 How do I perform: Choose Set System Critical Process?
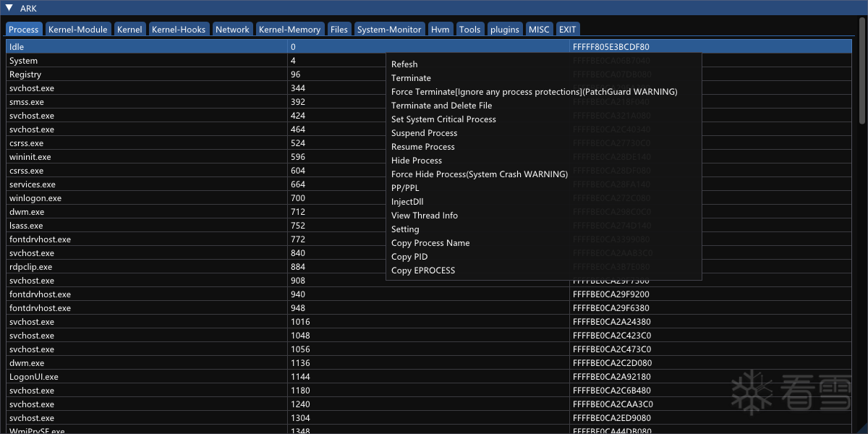click(444, 119)
